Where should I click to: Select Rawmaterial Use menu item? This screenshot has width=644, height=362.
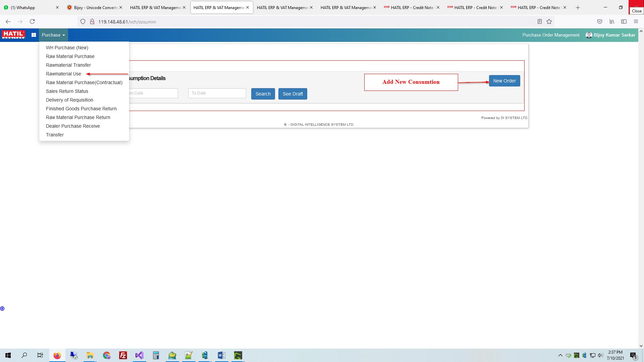[63, 73]
